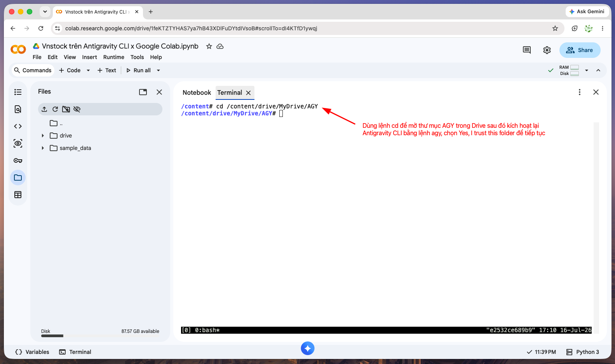
Task: Click the RAM and Disk usage bars
Action: (569, 70)
